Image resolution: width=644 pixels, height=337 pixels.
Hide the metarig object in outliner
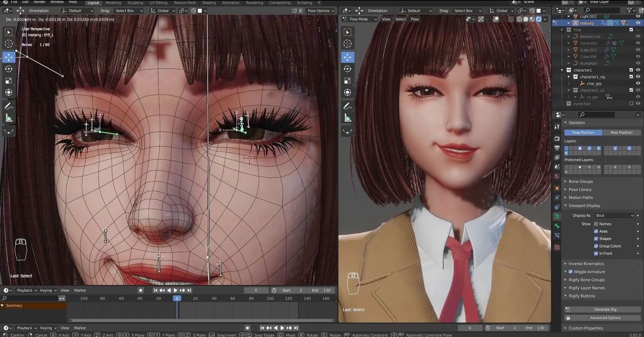638,23
